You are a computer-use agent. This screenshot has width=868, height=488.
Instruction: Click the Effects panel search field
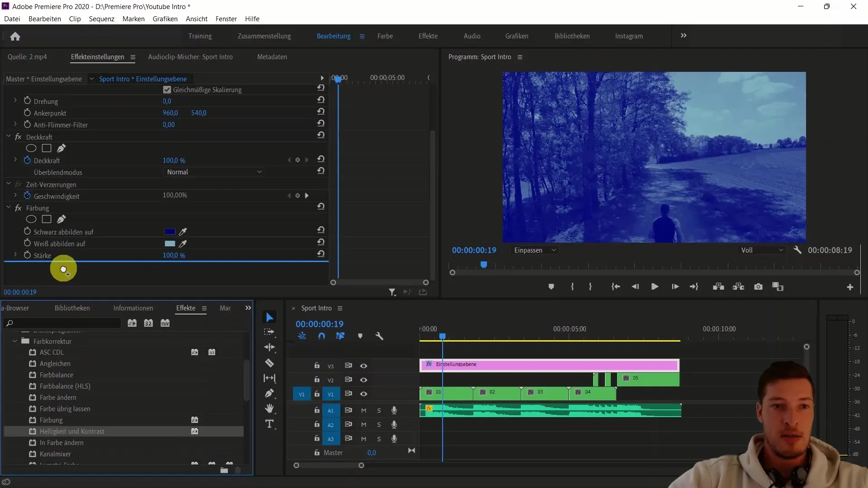[x=62, y=323]
